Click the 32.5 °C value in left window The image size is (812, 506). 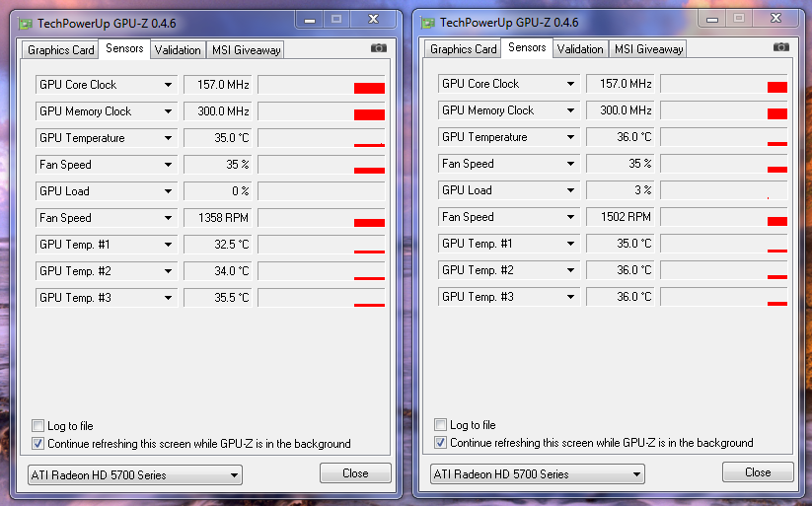218,245
